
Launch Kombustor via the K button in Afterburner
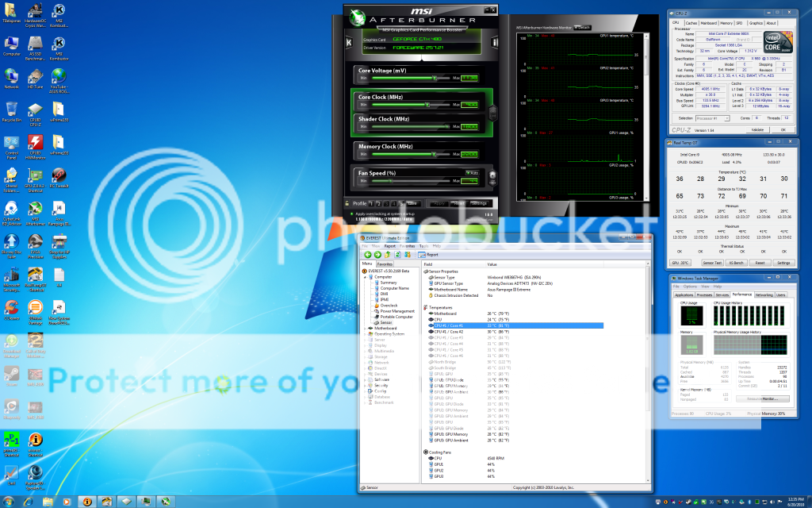click(x=349, y=42)
